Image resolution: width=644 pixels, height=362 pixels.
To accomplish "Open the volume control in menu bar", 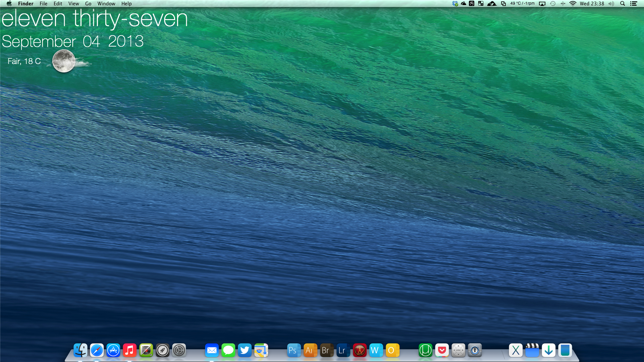I will [611, 4].
